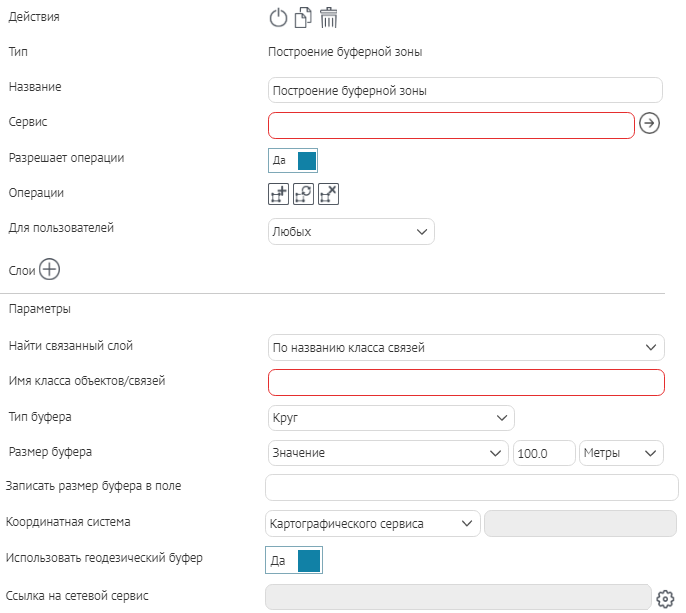Expand the Найти связанный слой dropdown
Viewport: 686px width, 613px height.
(x=466, y=347)
